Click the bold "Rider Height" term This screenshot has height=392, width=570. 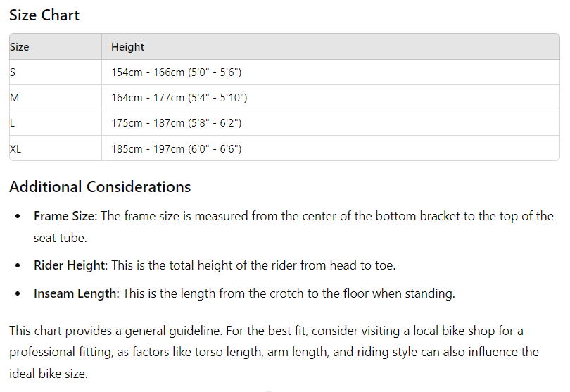coord(70,265)
